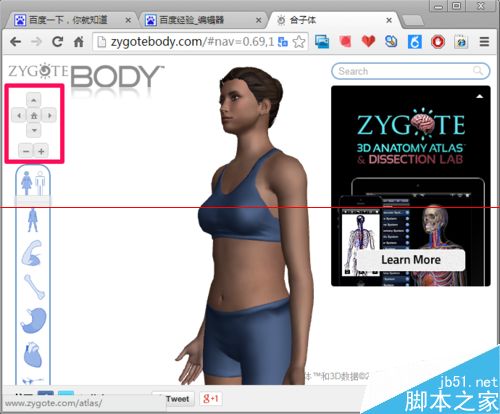Image resolution: width=500 pixels, height=414 pixels.
Task: Focus the Search field
Action: click(411, 71)
